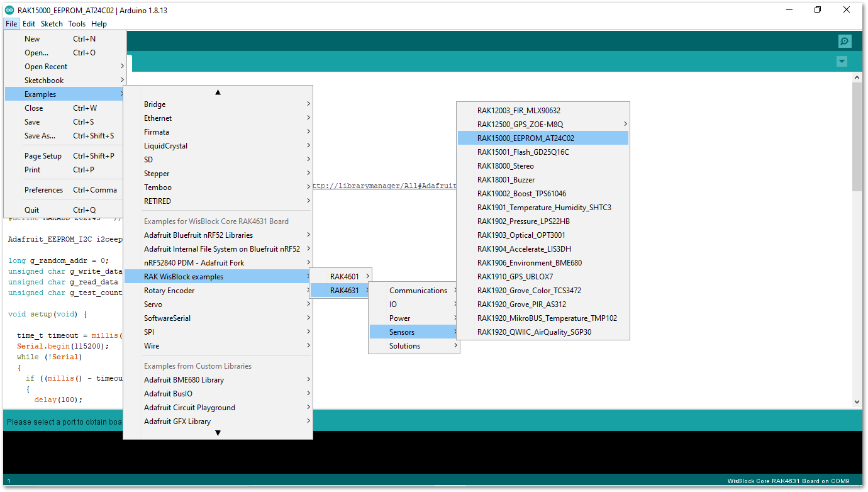This screenshot has height=492, width=868.
Task: Click the tab options dropdown arrow
Action: point(842,61)
